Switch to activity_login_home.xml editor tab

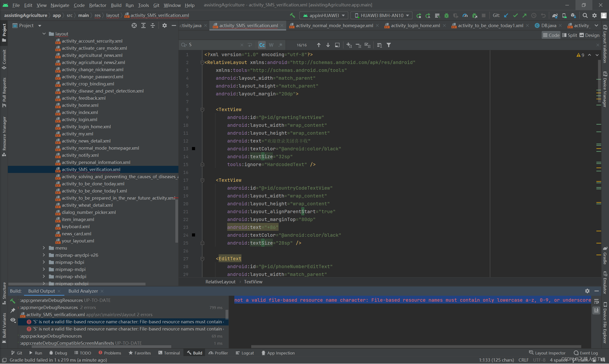click(x=415, y=25)
